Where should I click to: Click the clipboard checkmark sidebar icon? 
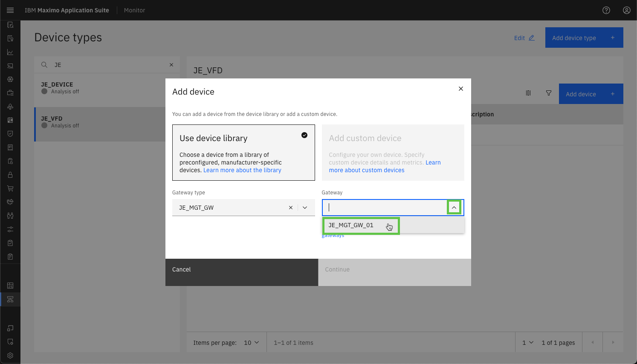tap(10, 243)
